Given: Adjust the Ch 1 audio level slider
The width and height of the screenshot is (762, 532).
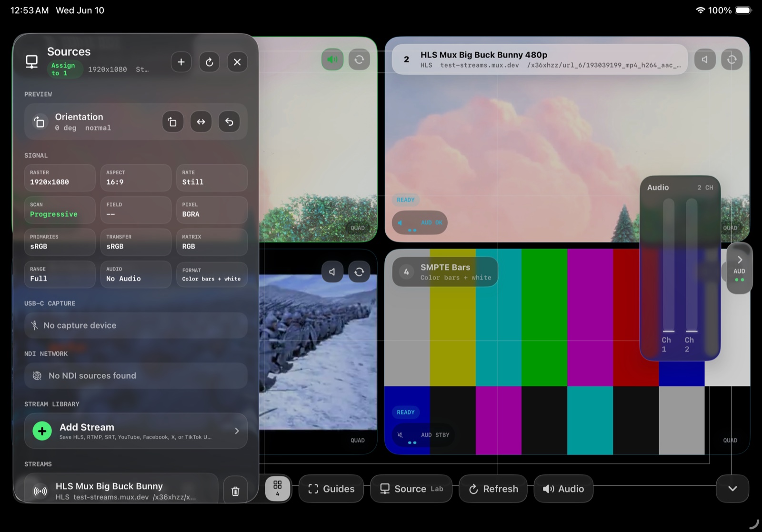Looking at the screenshot, I should pyautogui.click(x=669, y=265).
